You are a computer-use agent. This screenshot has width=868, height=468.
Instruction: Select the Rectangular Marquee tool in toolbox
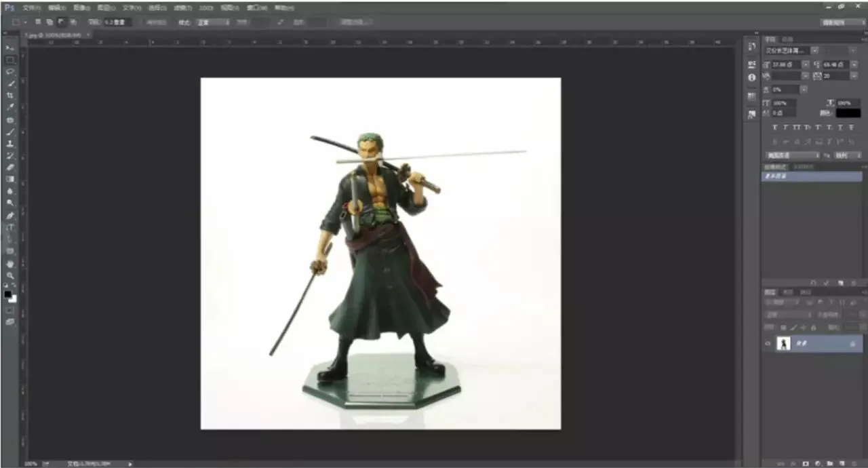10,60
